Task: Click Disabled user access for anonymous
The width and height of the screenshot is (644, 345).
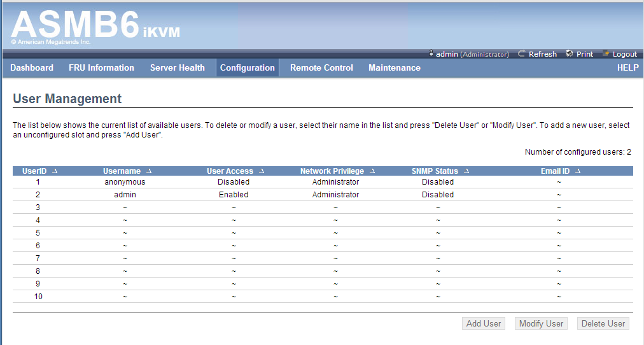Action: [234, 182]
